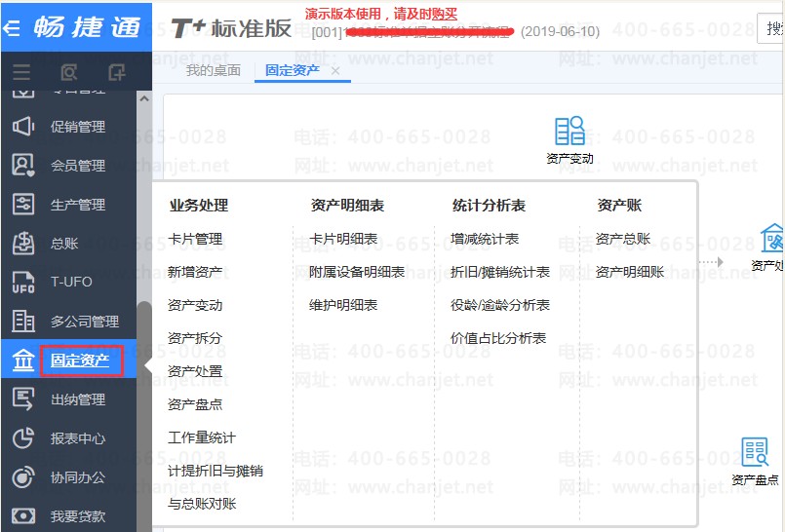Image resolution: width=785 pixels, height=532 pixels.
Task: Open 促销管理 module in sidebar
Action: point(78,127)
